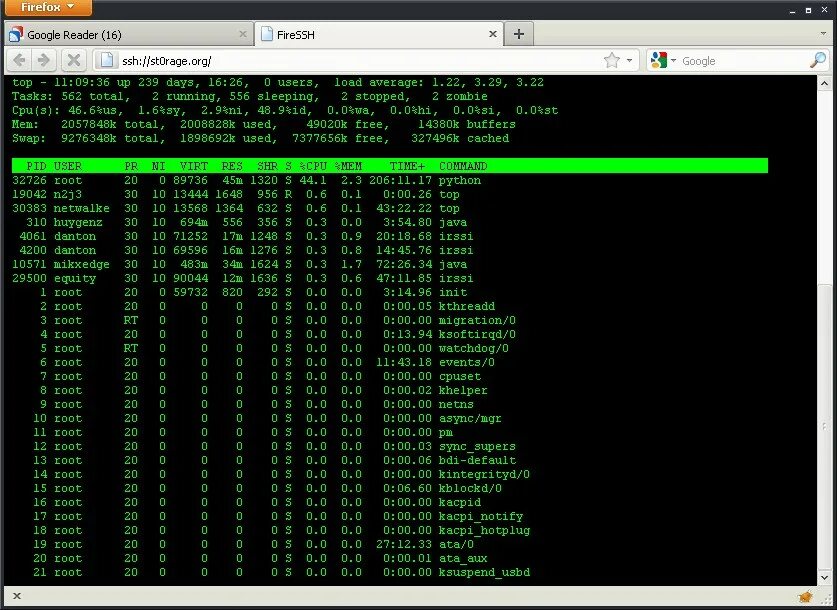
Task: Click the page identity icon in address bar
Action: [x=107, y=60]
